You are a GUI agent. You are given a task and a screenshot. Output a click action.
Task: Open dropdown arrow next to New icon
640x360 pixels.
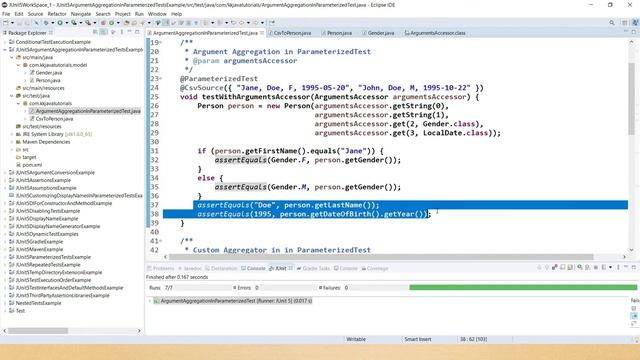(x=12, y=23)
